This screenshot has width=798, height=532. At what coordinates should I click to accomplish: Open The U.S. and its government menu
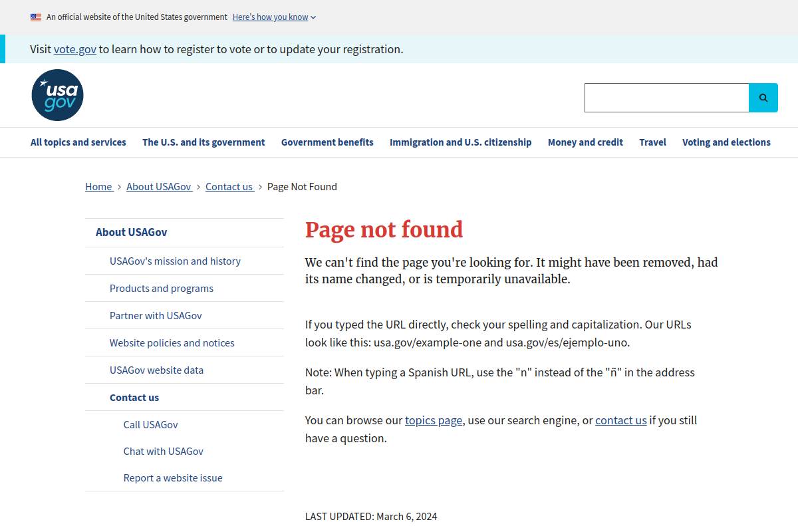tap(203, 142)
